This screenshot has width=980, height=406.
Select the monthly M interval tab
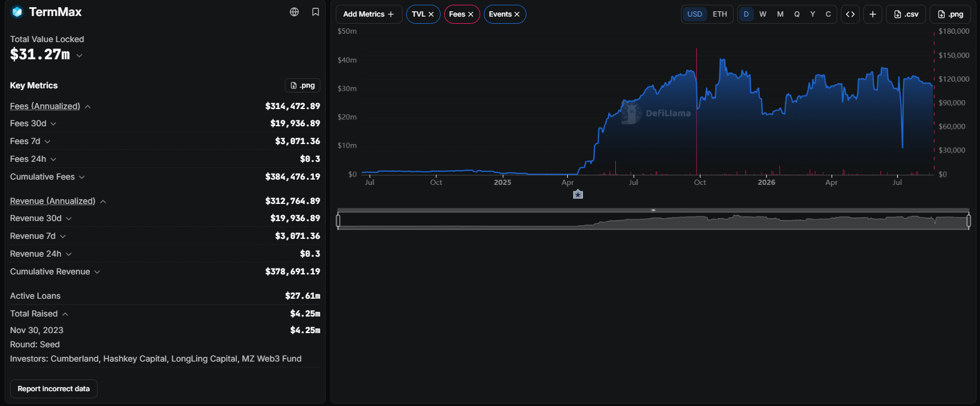[x=780, y=14]
